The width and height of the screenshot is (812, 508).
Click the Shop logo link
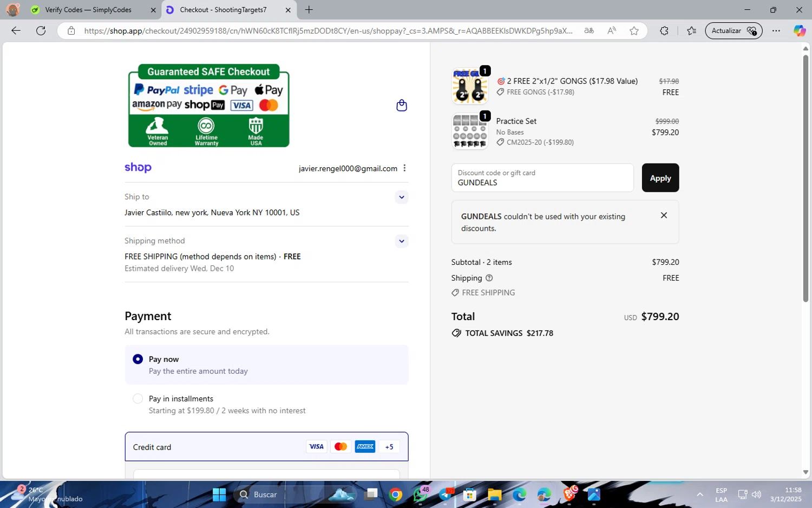[138, 168]
